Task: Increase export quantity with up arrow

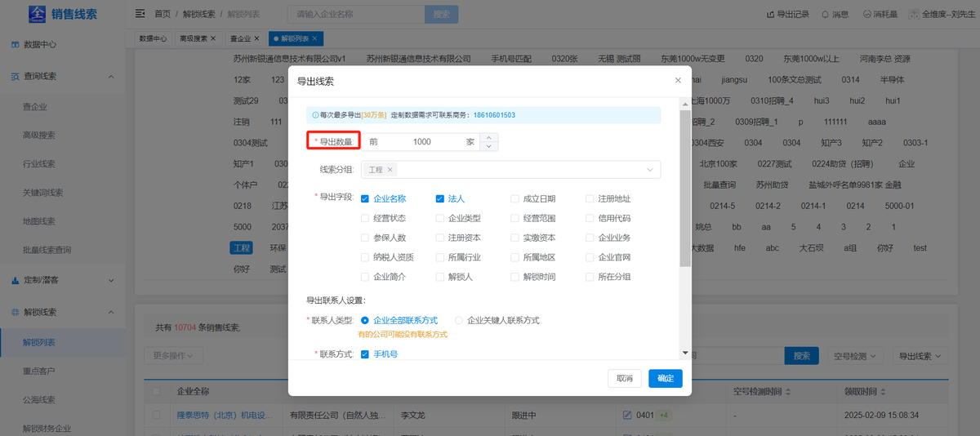Action: (x=488, y=137)
